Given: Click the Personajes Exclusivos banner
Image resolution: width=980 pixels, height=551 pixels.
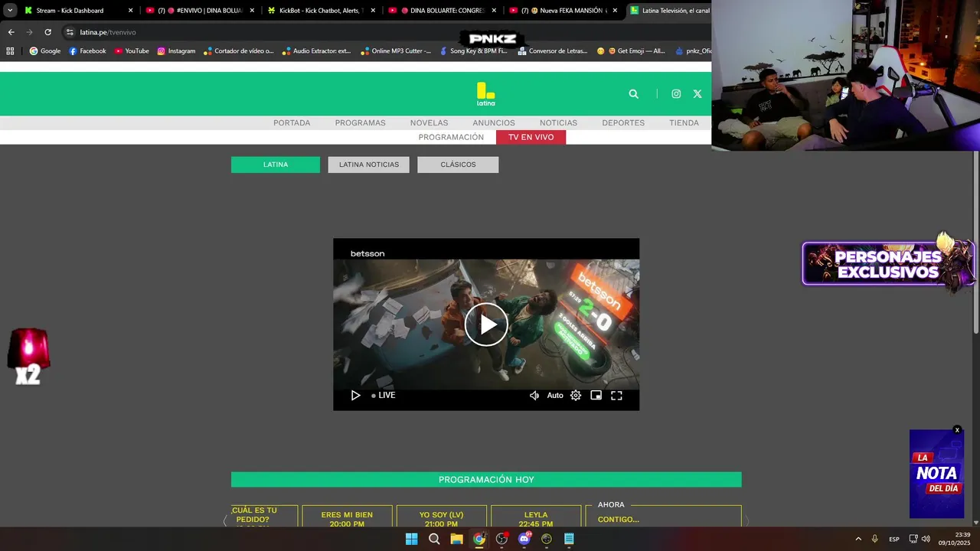Looking at the screenshot, I should [x=888, y=264].
